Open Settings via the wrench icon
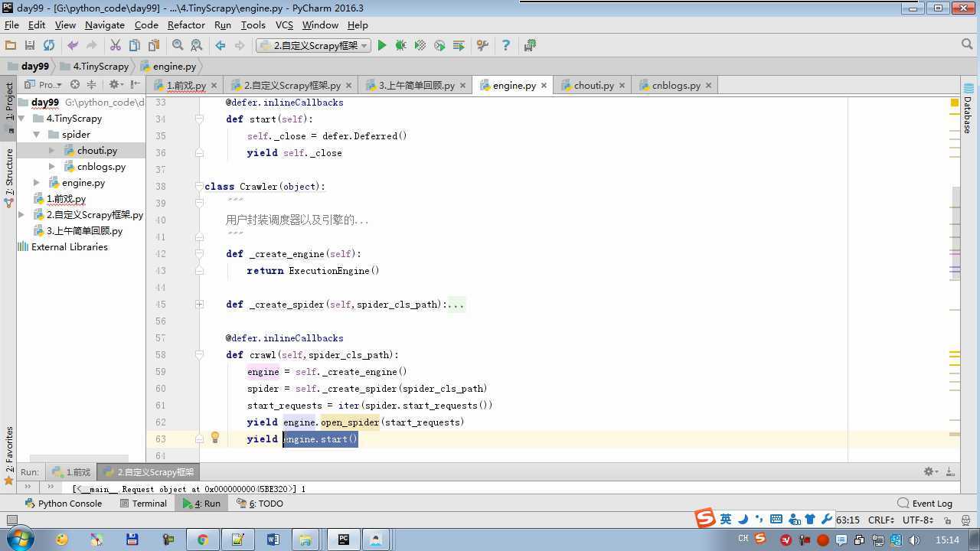 click(482, 46)
